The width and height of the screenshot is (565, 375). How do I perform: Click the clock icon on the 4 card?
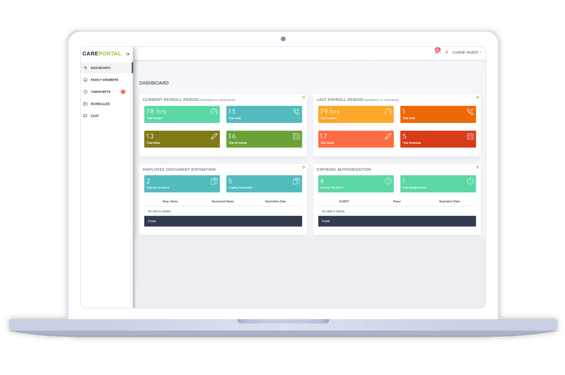[388, 181]
